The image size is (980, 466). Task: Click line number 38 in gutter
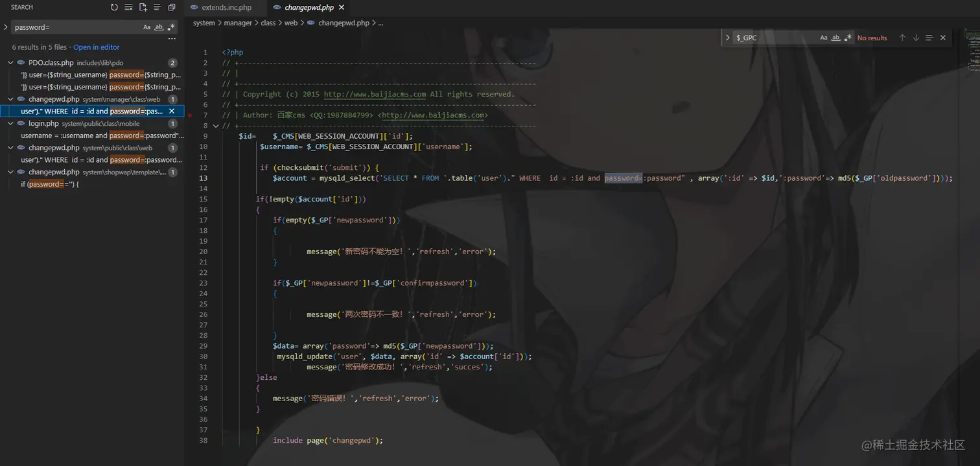(x=204, y=440)
